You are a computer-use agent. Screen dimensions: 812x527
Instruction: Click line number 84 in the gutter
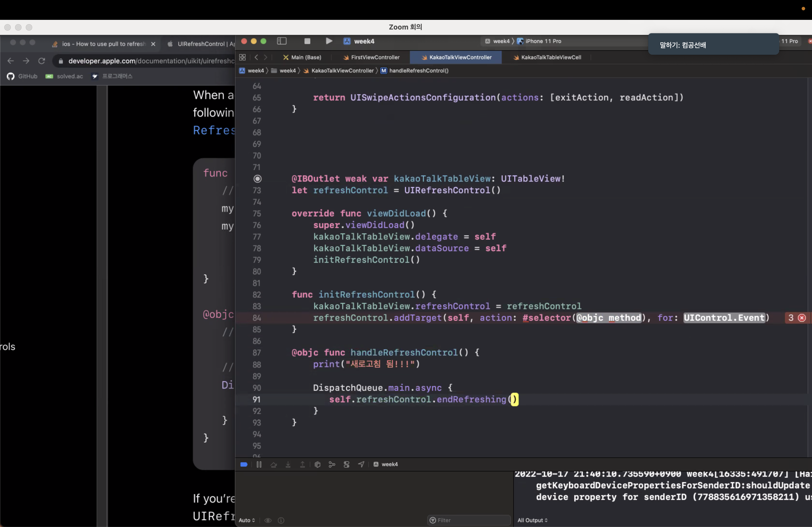point(256,318)
